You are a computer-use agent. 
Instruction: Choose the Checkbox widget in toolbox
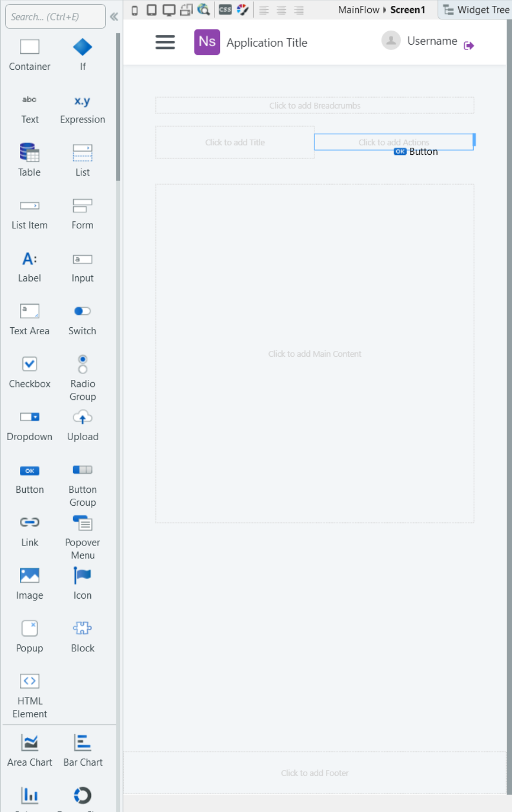pyautogui.click(x=30, y=372)
